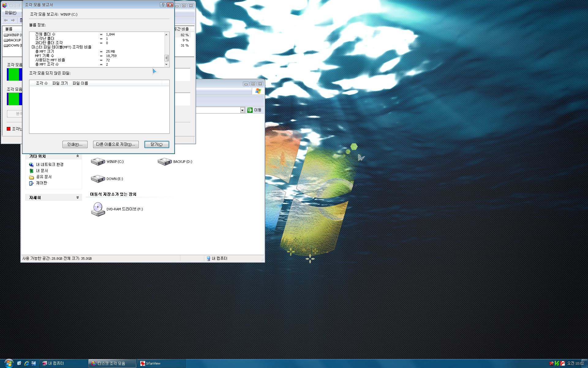Click the 이동 go button
The image size is (588, 368).
tap(254, 110)
